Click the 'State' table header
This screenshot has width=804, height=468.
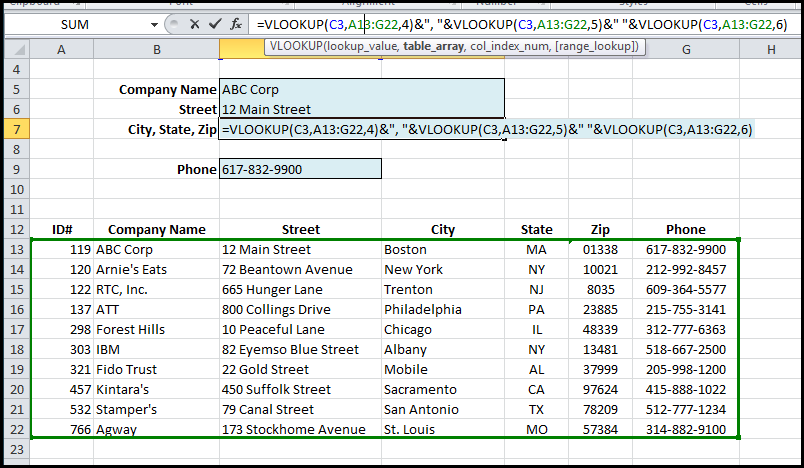536,230
